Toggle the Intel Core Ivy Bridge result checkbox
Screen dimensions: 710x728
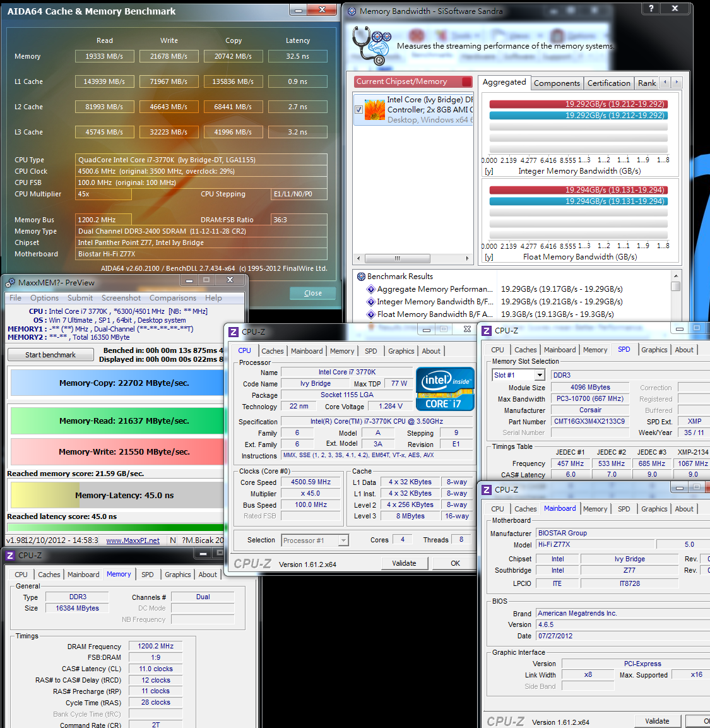358,110
